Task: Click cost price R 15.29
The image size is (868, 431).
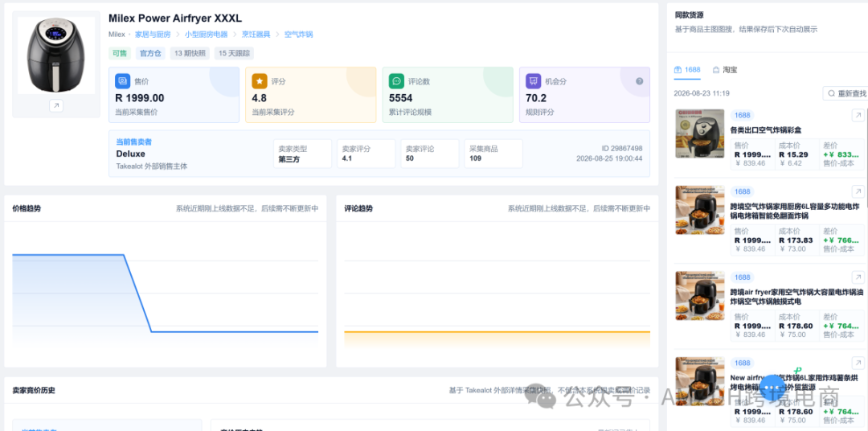Action: click(793, 154)
